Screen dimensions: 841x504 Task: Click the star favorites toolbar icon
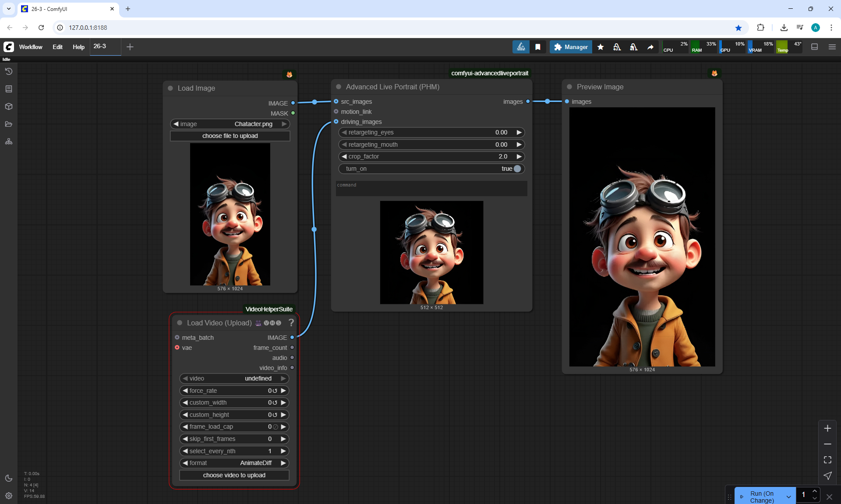point(601,47)
